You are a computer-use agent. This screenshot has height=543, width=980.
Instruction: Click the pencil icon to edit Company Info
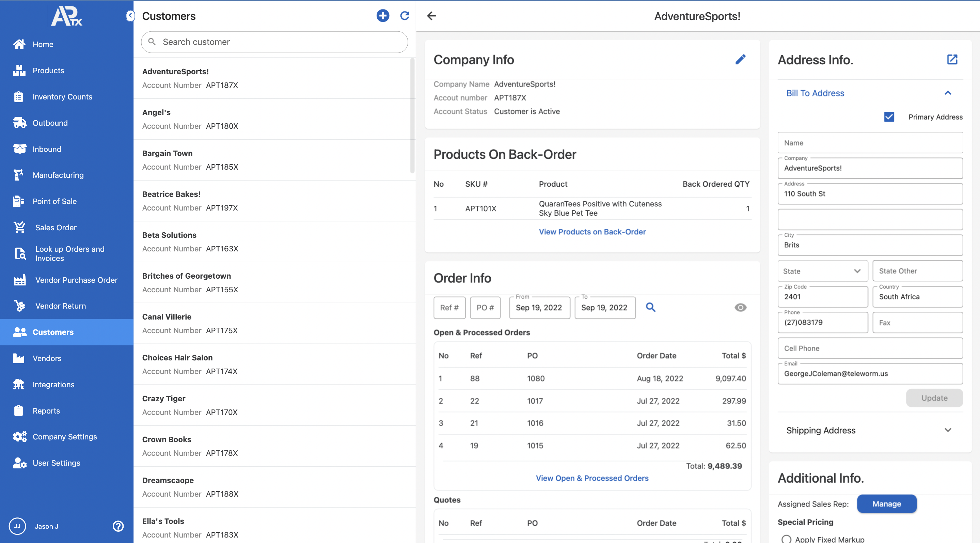click(740, 59)
